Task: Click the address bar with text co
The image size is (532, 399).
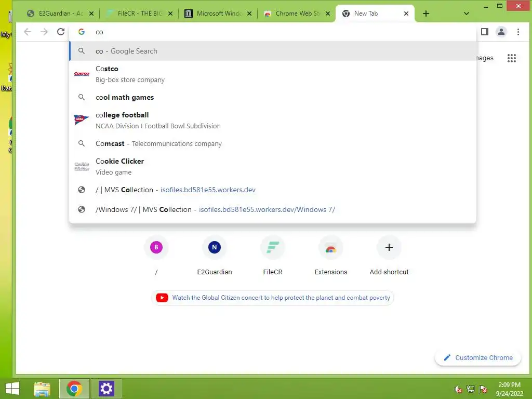Action: [272, 32]
